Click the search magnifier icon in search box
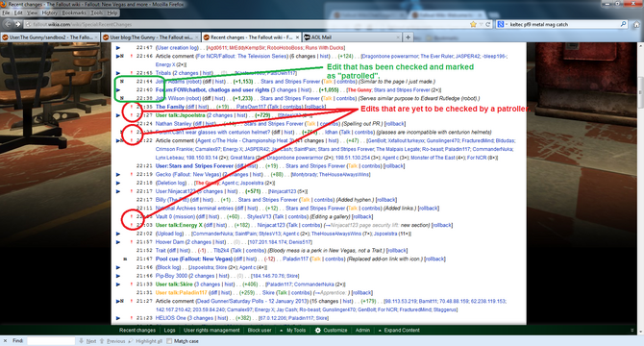The height and width of the screenshot is (346, 644). pos(623,25)
